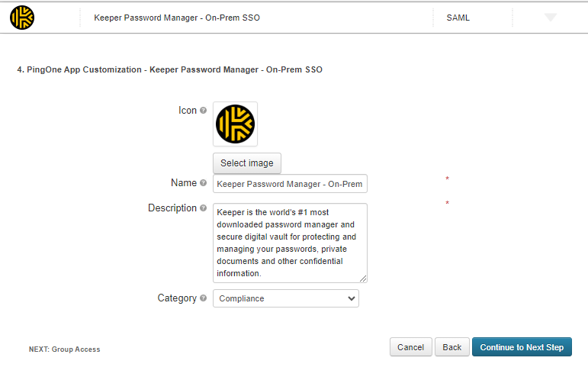Image resolution: width=588 pixels, height=380 pixels.
Task: Click the Description box resize handle
Action: click(x=363, y=279)
